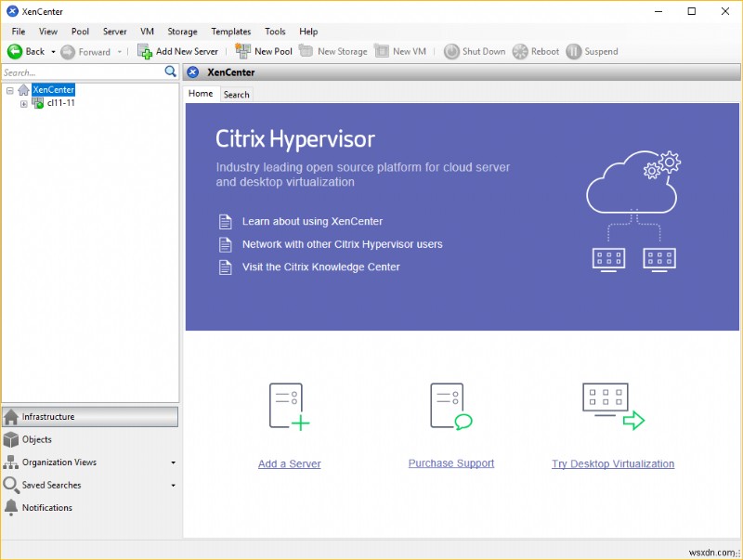743x560 pixels.
Task: Click the Add a Server link
Action: (x=288, y=462)
